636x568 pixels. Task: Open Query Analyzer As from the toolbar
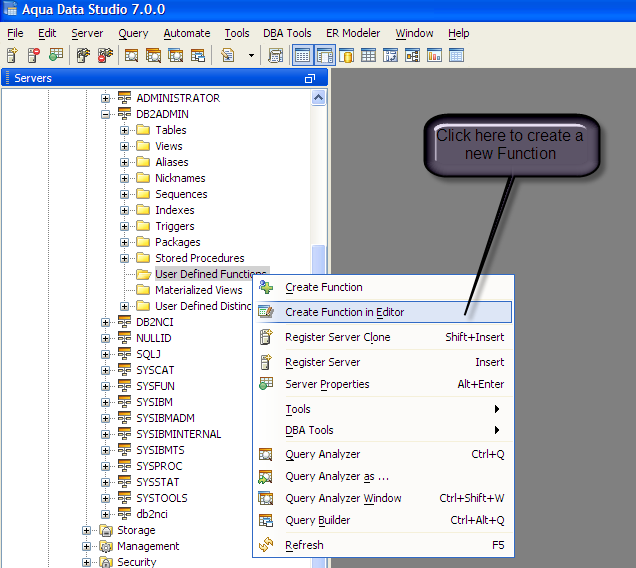coord(153,55)
